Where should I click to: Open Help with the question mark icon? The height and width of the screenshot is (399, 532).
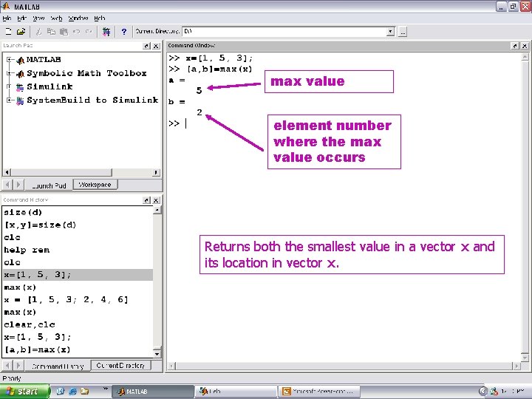click(x=124, y=32)
